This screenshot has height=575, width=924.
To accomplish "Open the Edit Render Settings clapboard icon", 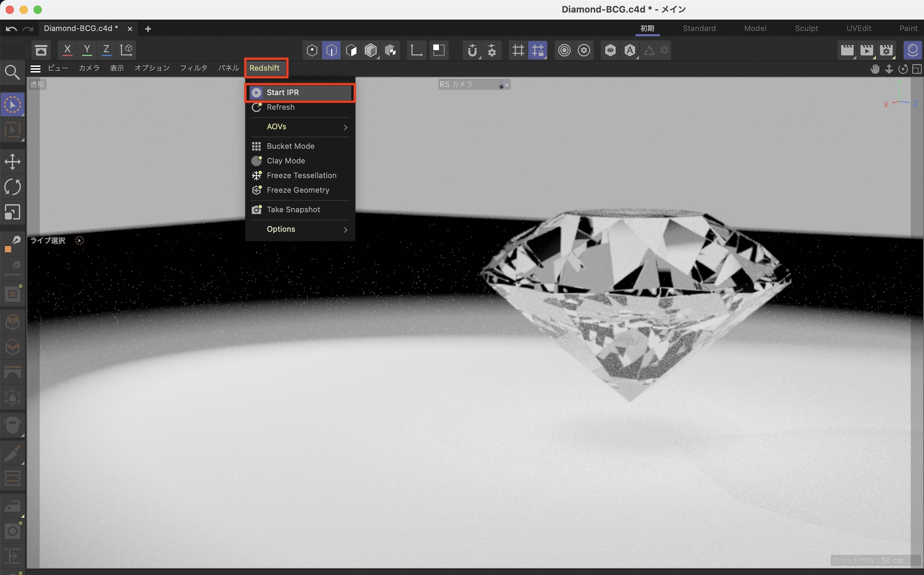I will tap(886, 50).
